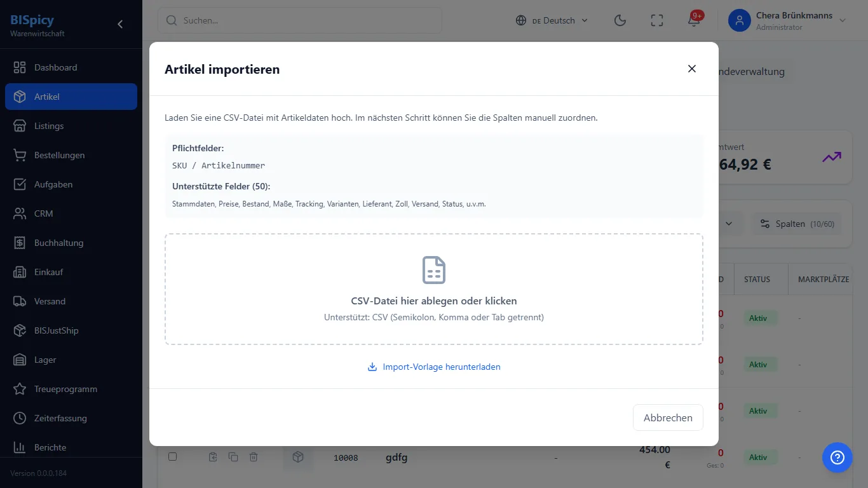Open the Berichte chart icon
This screenshot has width=868, height=488.
coord(20,447)
